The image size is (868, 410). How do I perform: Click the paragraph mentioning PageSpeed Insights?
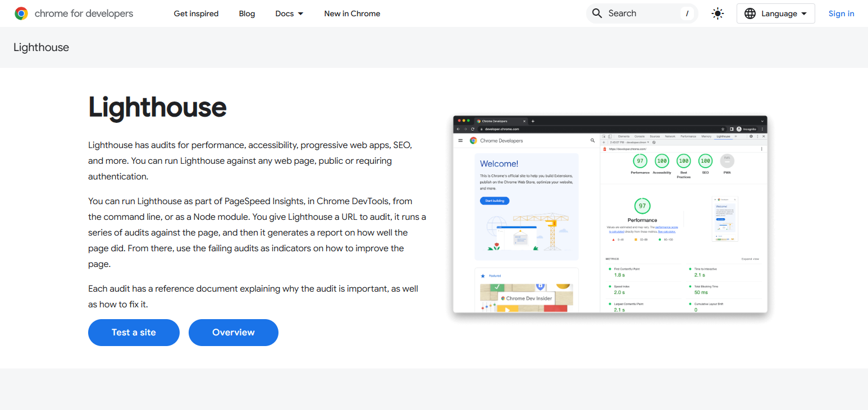257,232
